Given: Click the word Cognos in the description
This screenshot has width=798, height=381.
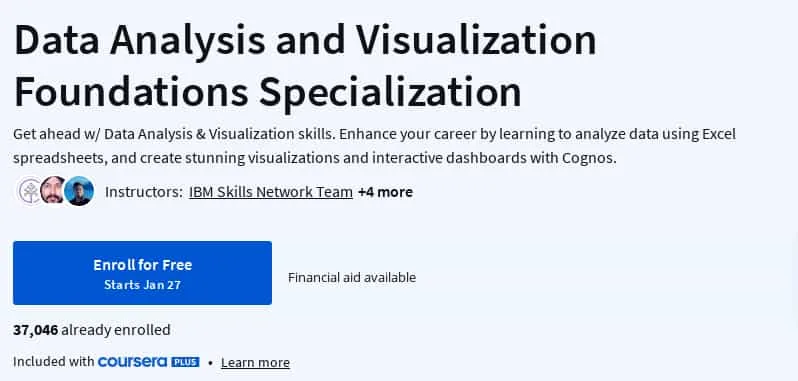Looking at the screenshot, I should pos(589,158).
